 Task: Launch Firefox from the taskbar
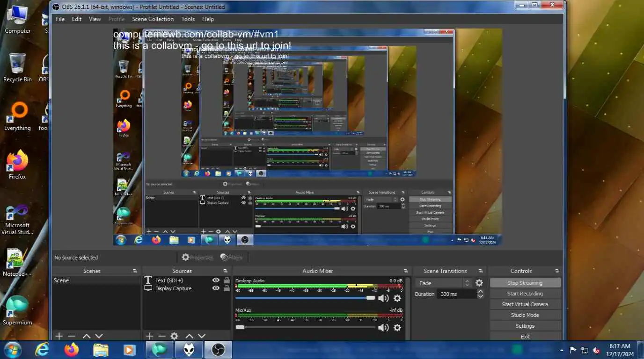pos(72,350)
